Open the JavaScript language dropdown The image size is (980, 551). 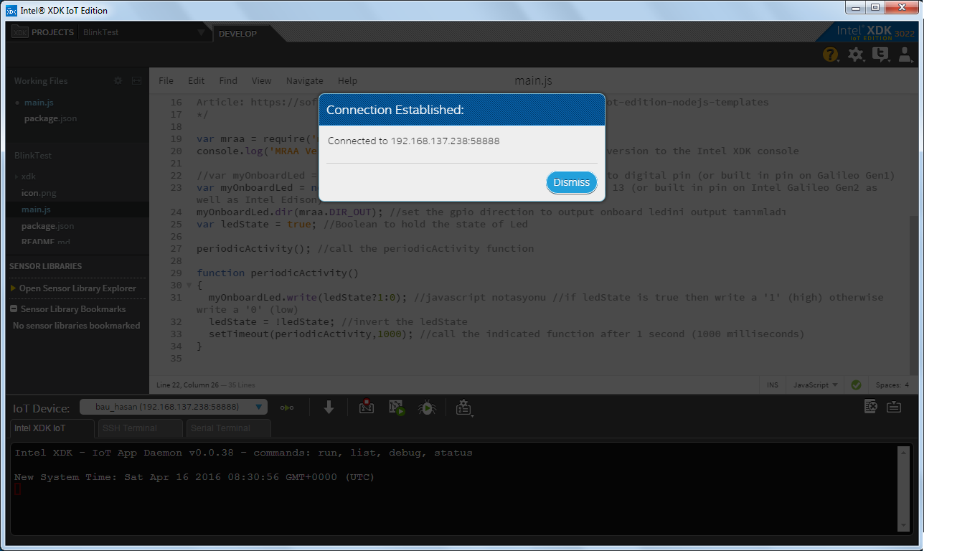[816, 385]
